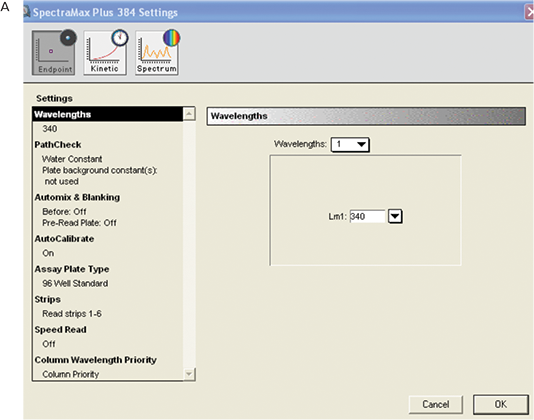
Task: Select the Endpoint read mode icon
Action: pos(54,52)
